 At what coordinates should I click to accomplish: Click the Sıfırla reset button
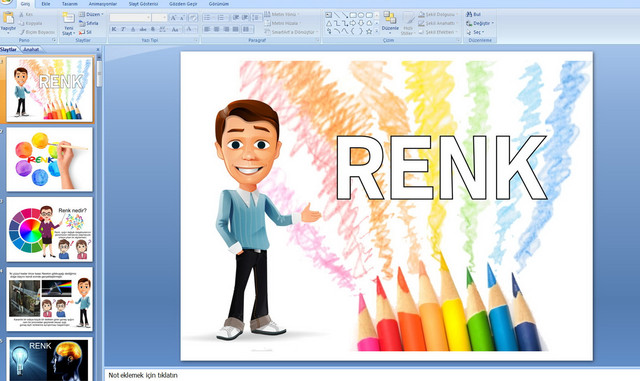[89, 23]
